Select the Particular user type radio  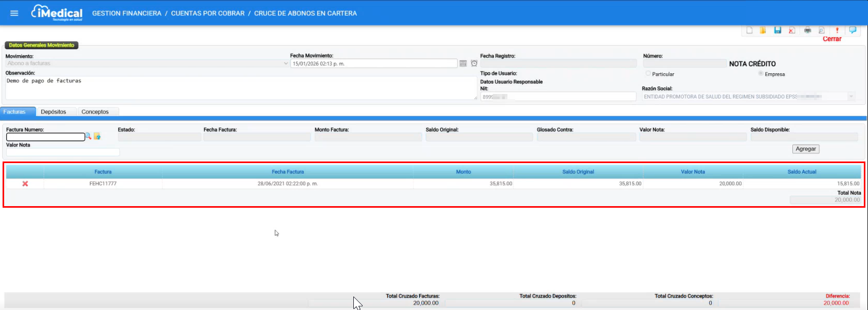tap(648, 74)
